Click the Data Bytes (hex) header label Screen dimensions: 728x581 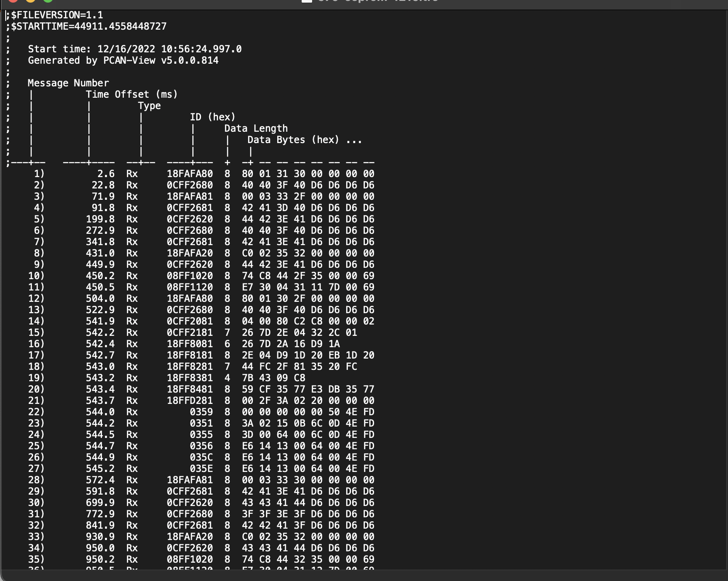pyautogui.click(x=293, y=140)
